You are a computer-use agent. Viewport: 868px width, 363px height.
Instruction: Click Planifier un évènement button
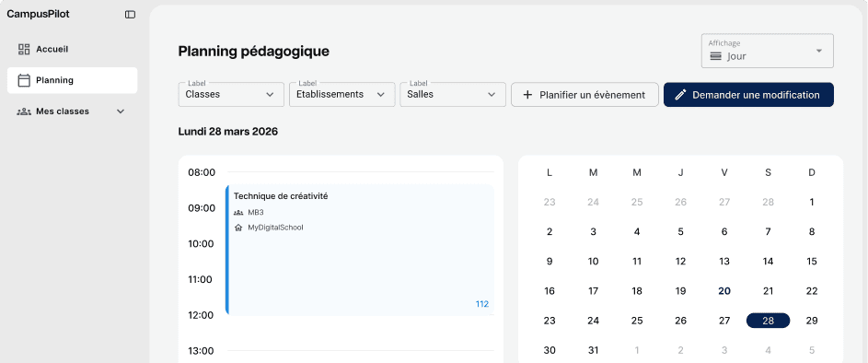coord(584,95)
